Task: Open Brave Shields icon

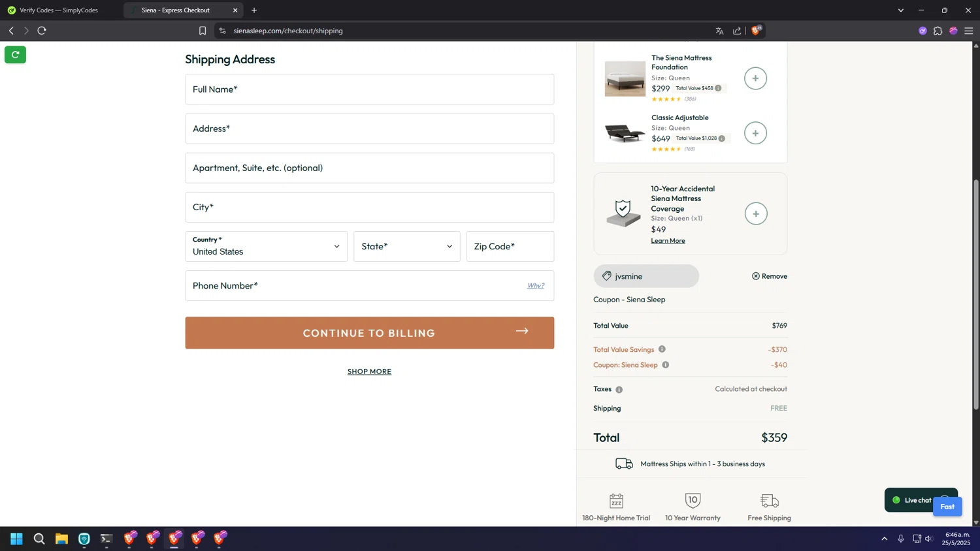Action: (x=756, y=30)
